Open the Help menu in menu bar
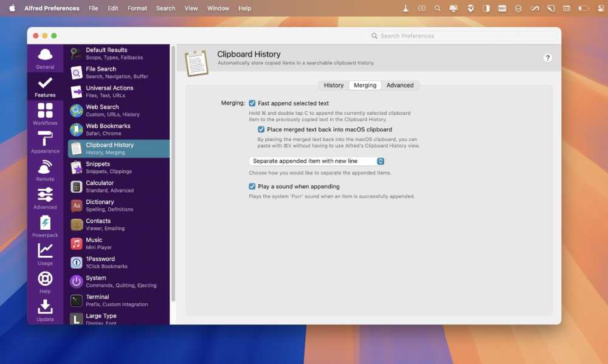The image size is (608, 364). point(244,8)
